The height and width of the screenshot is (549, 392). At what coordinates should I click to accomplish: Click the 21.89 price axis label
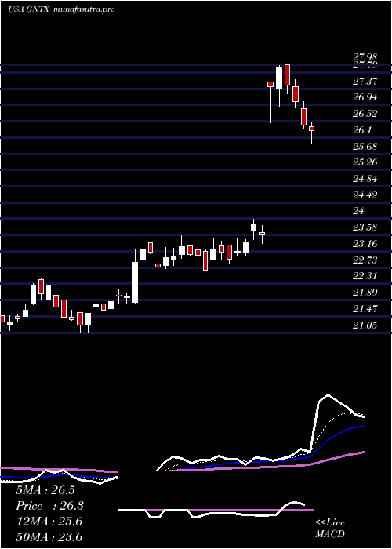point(365,293)
